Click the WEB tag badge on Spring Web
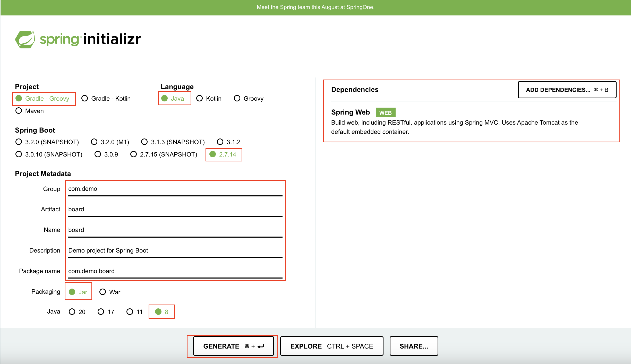The height and width of the screenshot is (364, 631). tap(385, 113)
